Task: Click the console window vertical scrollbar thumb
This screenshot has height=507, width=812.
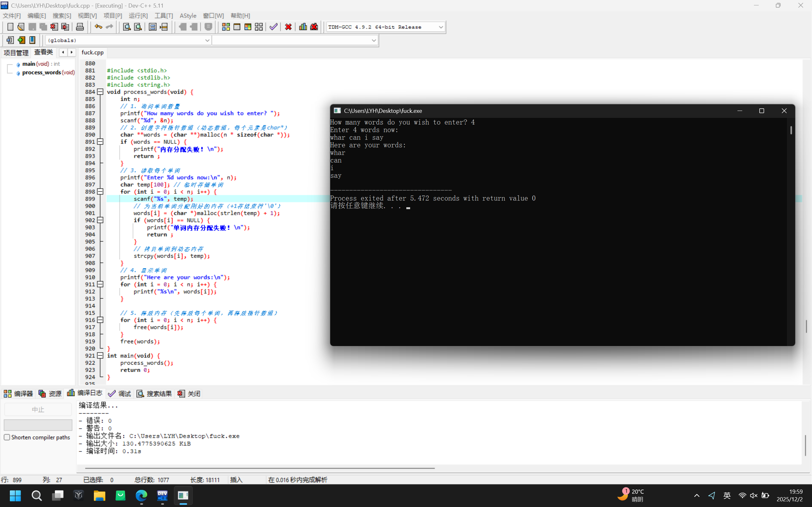Action: pos(791,130)
